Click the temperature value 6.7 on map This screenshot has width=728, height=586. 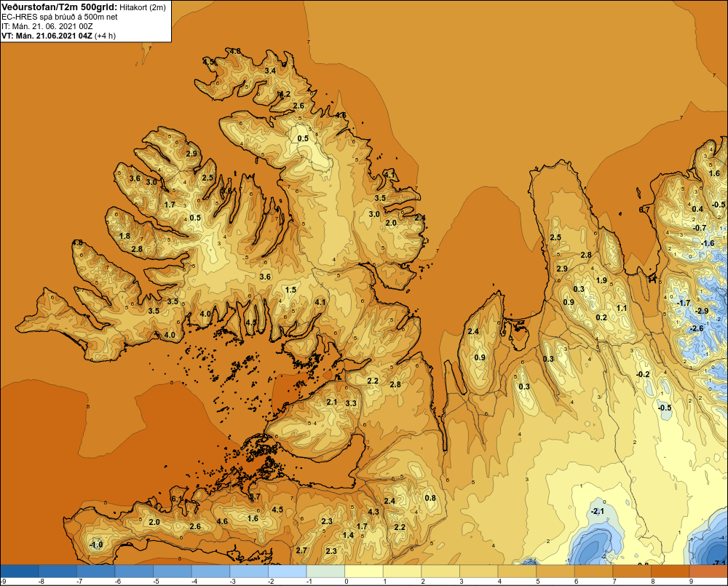pos(644,210)
